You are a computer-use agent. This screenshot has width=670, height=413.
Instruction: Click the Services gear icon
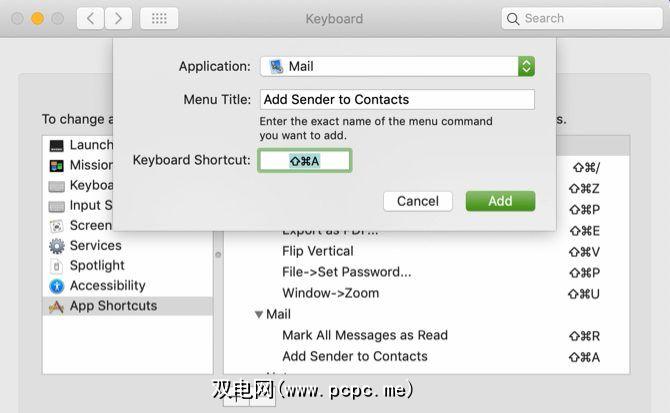56,246
